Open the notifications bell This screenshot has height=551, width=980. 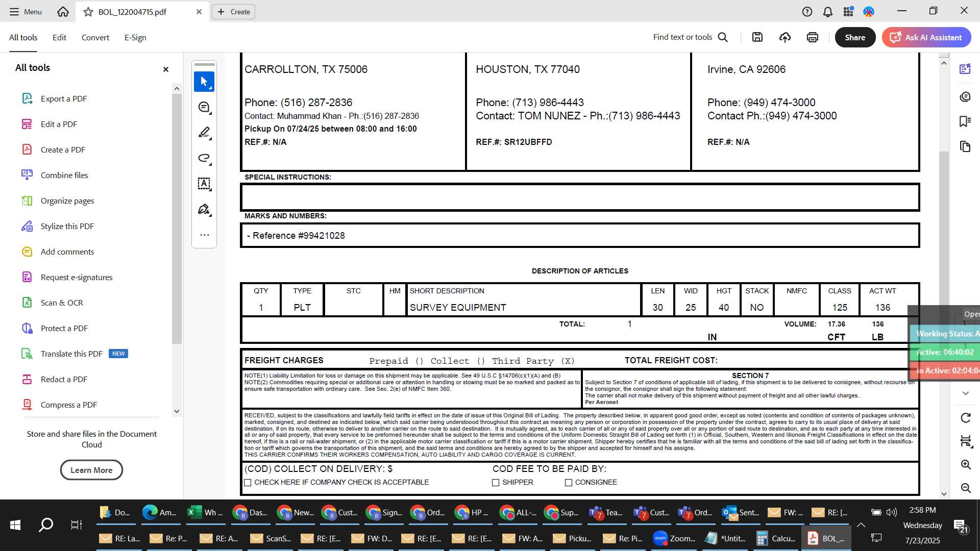pyautogui.click(x=828, y=11)
